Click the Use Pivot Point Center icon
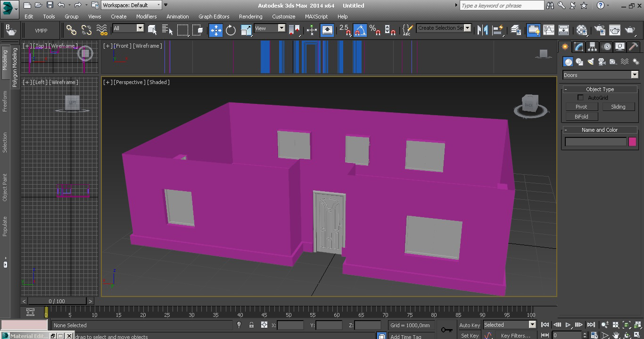This screenshot has width=644, height=339. tap(294, 30)
